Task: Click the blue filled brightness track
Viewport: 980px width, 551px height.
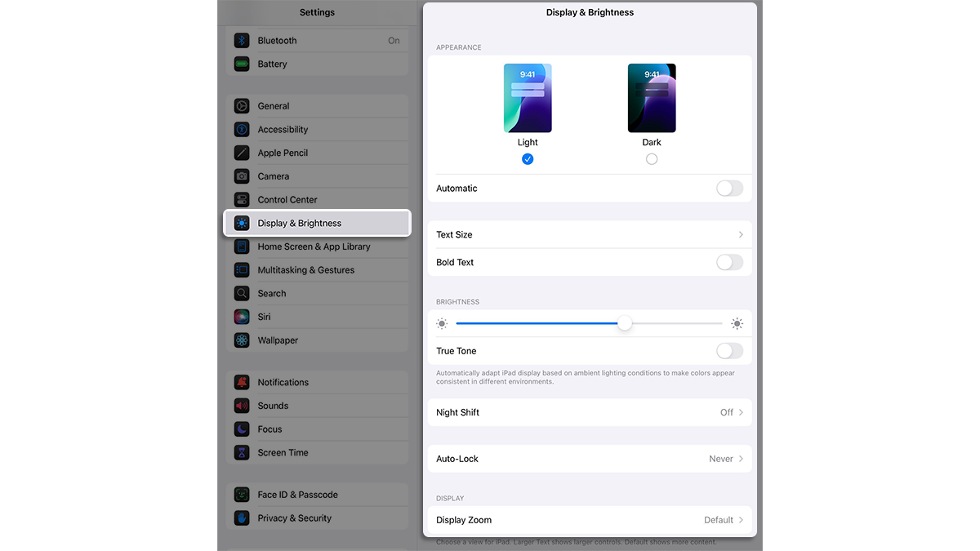Action: (x=537, y=324)
